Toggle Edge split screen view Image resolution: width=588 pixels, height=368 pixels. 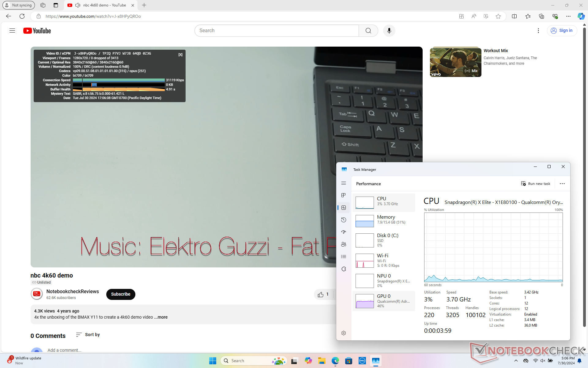coord(514,16)
